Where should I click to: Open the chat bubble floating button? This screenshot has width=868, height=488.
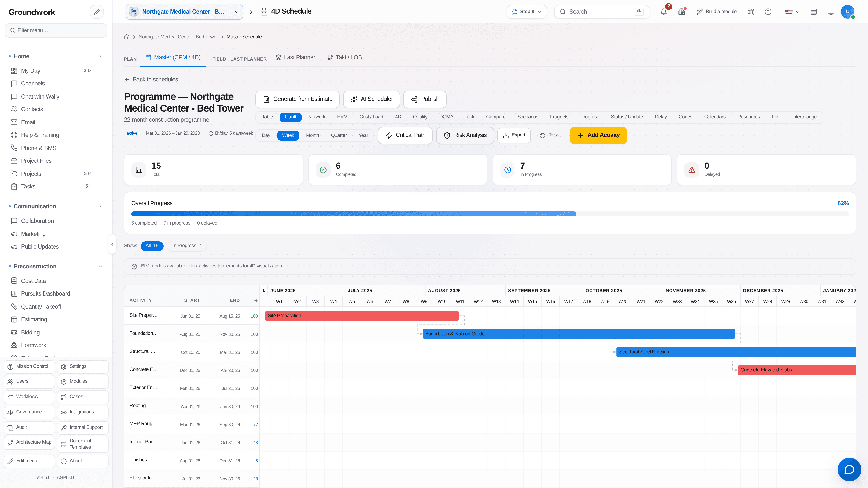pos(849,469)
